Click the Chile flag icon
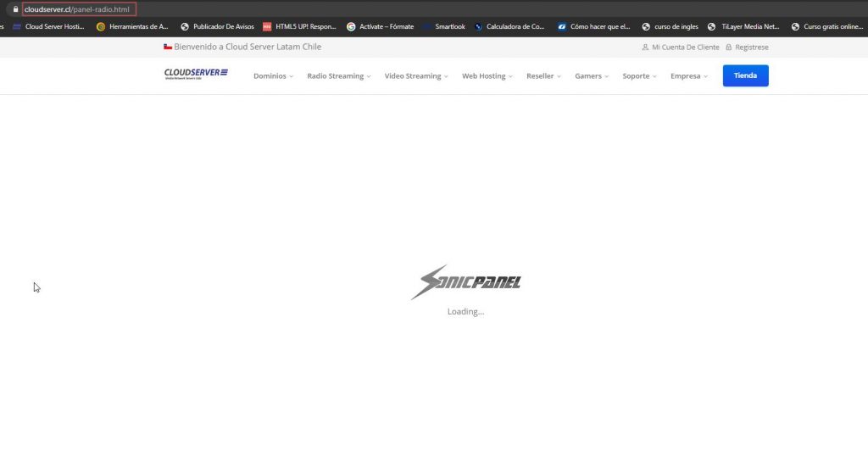Screen dimensions: 868x473 pyautogui.click(x=168, y=47)
